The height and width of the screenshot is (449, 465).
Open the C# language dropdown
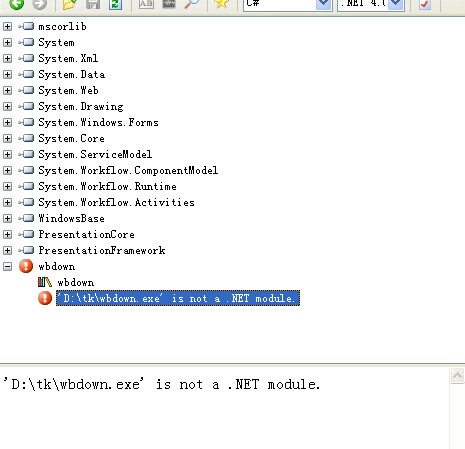tap(323, 4)
